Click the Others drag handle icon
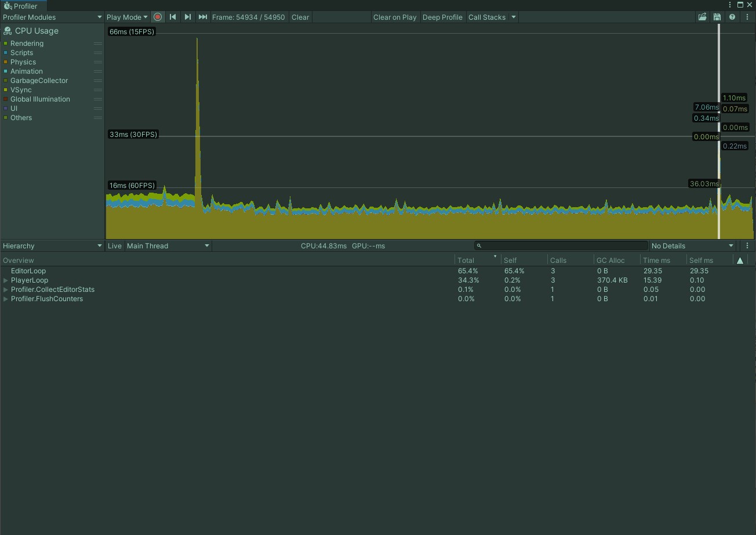The height and width of the screenshot is (535, 756). [98, 118]
